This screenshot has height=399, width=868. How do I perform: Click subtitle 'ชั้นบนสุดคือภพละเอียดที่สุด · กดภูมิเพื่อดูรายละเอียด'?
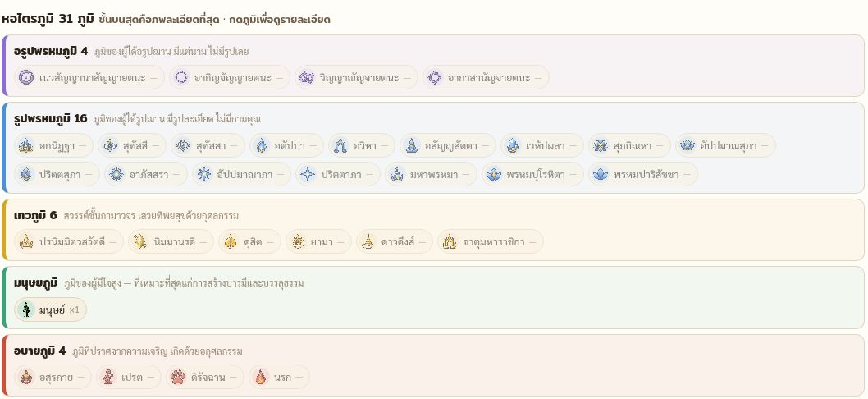click(x=215, y=20)
